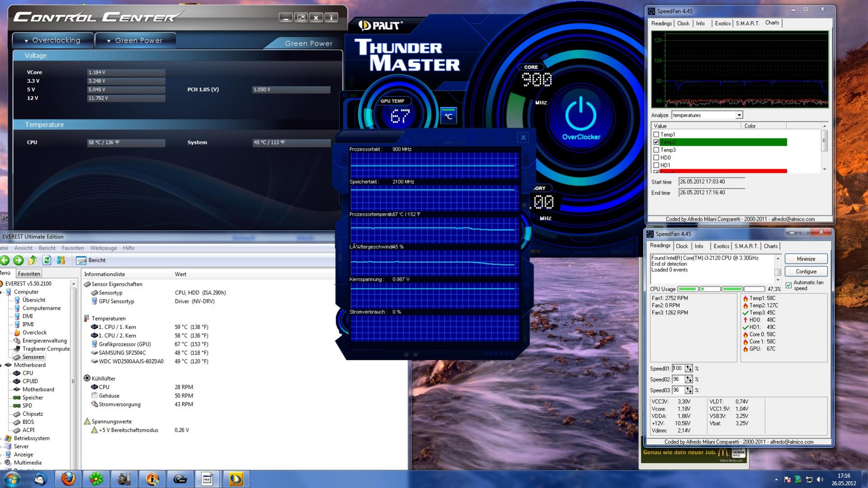
Task: Click the OverClocker power icon in ThunderMaster
Action: coord(581,114)
